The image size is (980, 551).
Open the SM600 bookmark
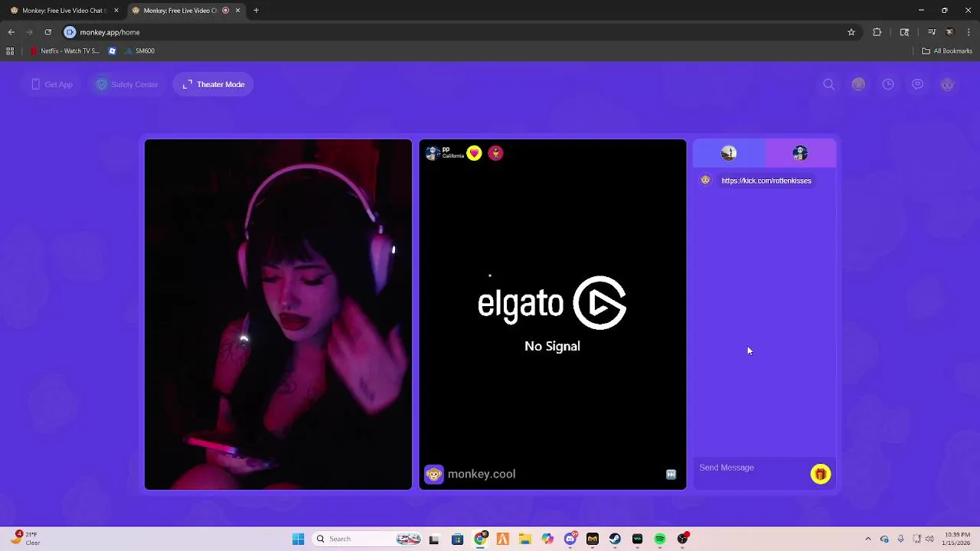point(138,51)
